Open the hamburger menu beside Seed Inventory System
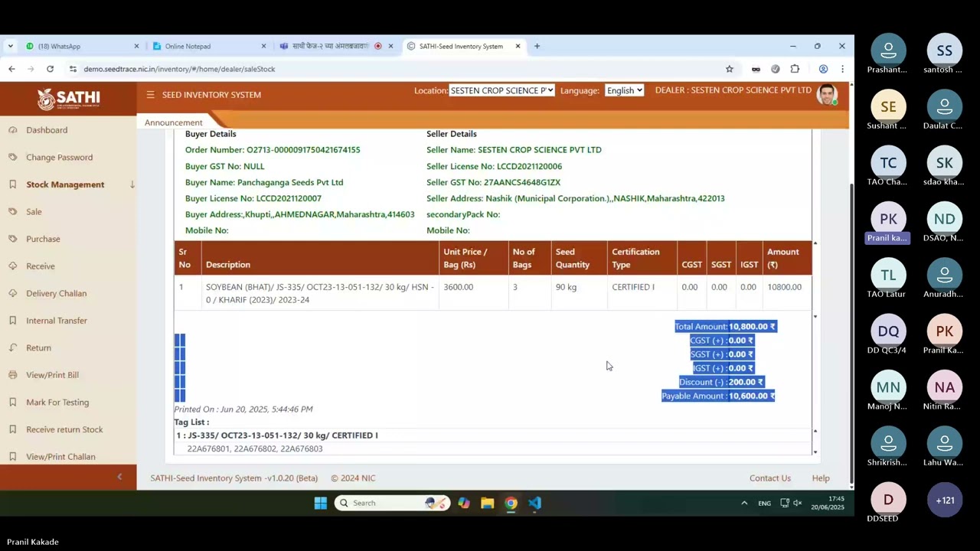Viewport: 980px width, 551px height. [x=150, y=95]
